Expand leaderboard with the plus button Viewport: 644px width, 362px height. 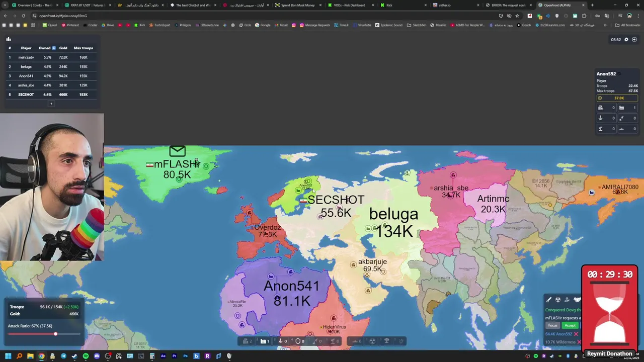pos(51,104)
